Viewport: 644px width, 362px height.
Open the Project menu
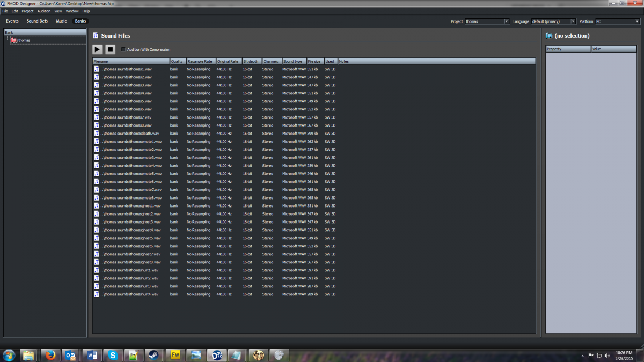27,11
